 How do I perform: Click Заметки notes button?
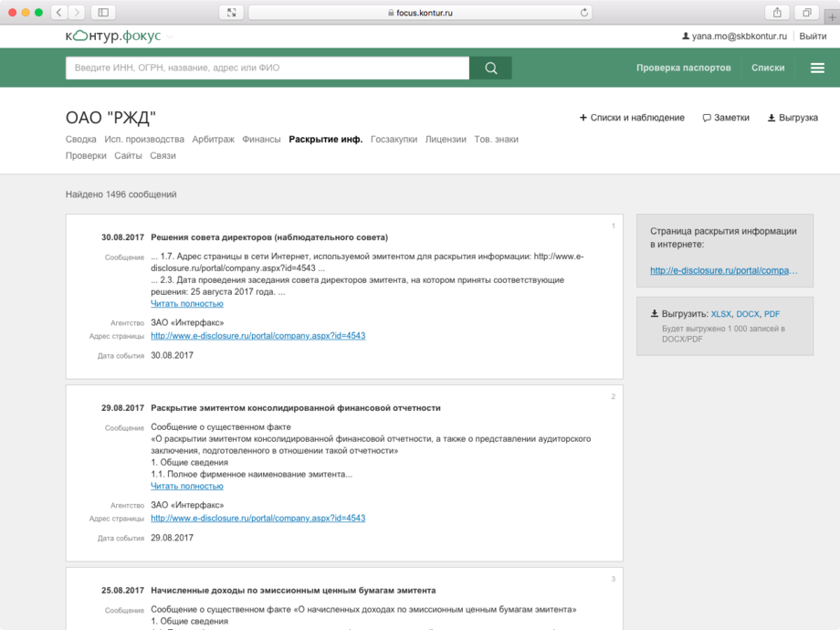(x=726, y=118)
